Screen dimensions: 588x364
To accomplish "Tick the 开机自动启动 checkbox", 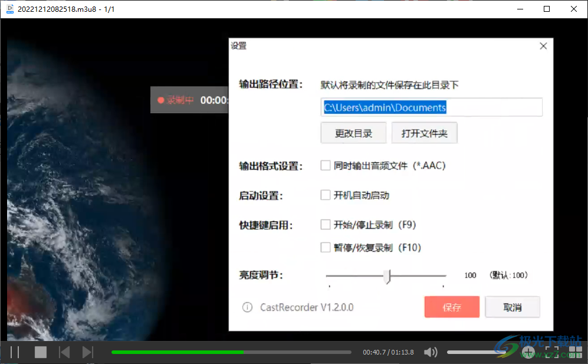I will pos(325,195).
